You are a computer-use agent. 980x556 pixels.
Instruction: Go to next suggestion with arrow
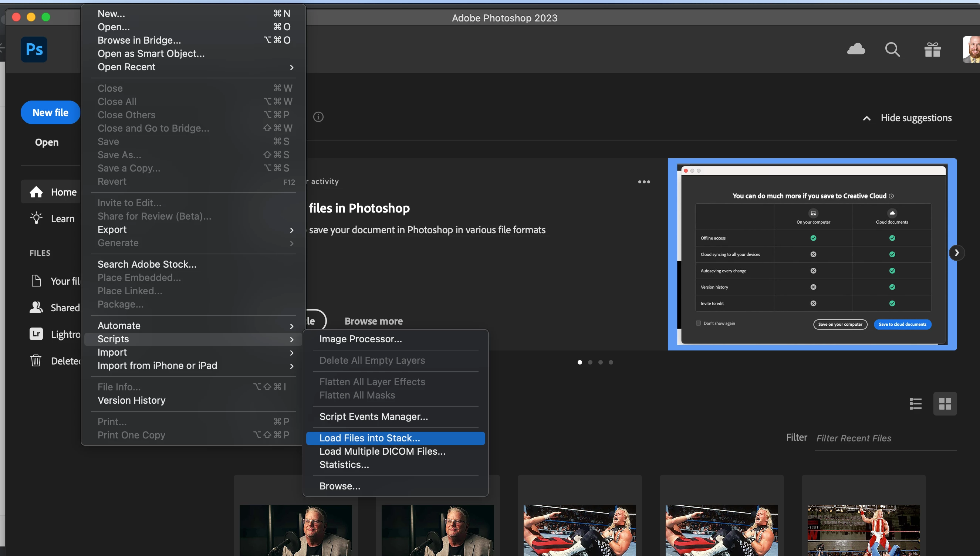point(956,253)
